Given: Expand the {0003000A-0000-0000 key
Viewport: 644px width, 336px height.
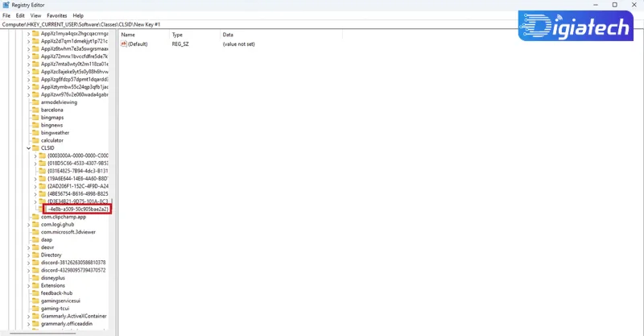Looking at the screenshot, I should (35, 156).
